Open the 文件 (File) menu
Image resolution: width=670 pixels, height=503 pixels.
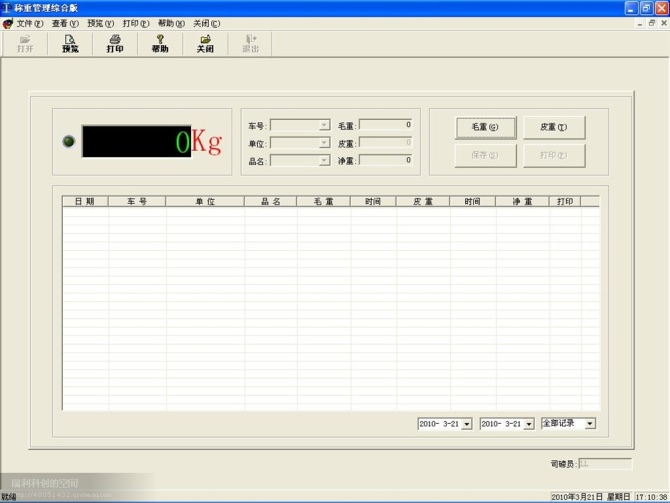30,23
